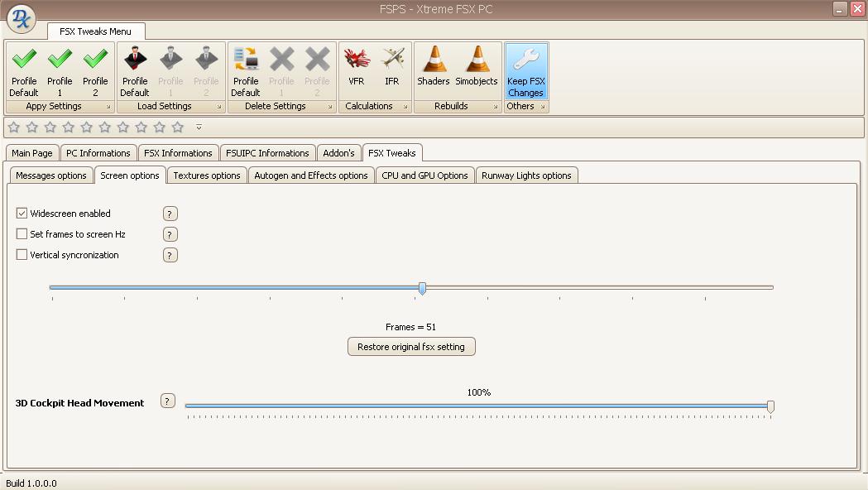Open Runway Lights options sub-tab

tap(526, 175)
